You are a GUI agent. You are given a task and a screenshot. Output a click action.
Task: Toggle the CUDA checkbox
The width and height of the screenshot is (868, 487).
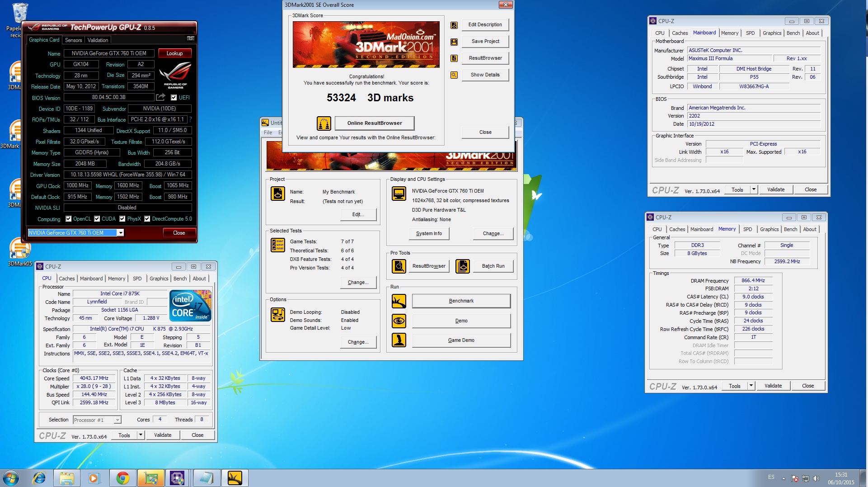(97, 219)
